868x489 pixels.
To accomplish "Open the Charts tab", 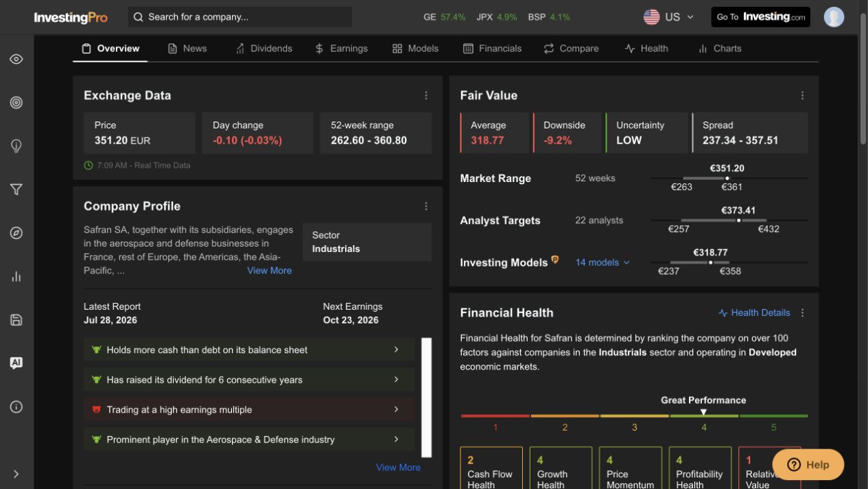I will point(719,48).
